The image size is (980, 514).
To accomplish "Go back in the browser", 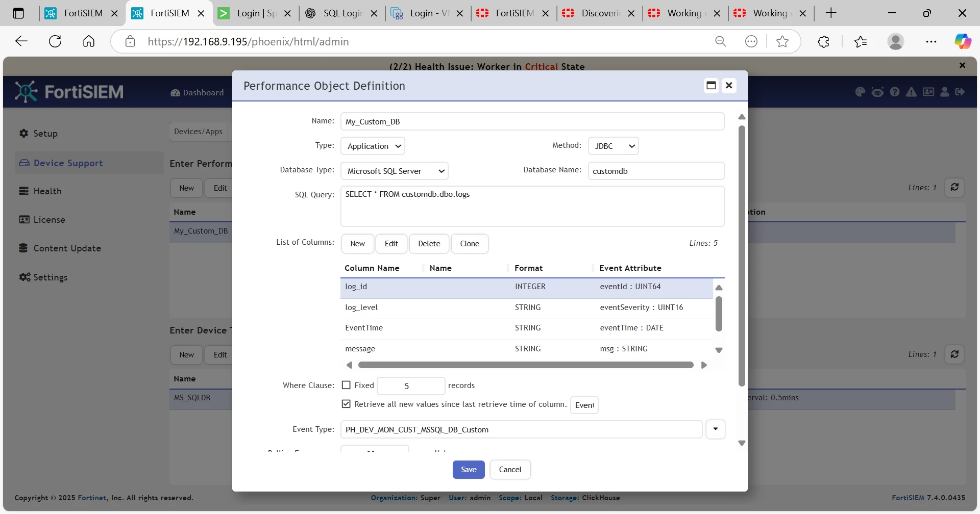I will pos(21,41).
